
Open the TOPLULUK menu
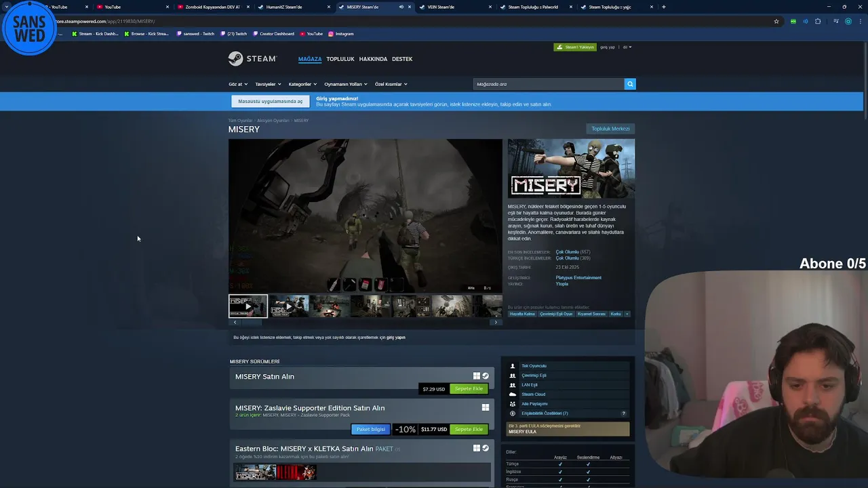(x=340, y=59)
